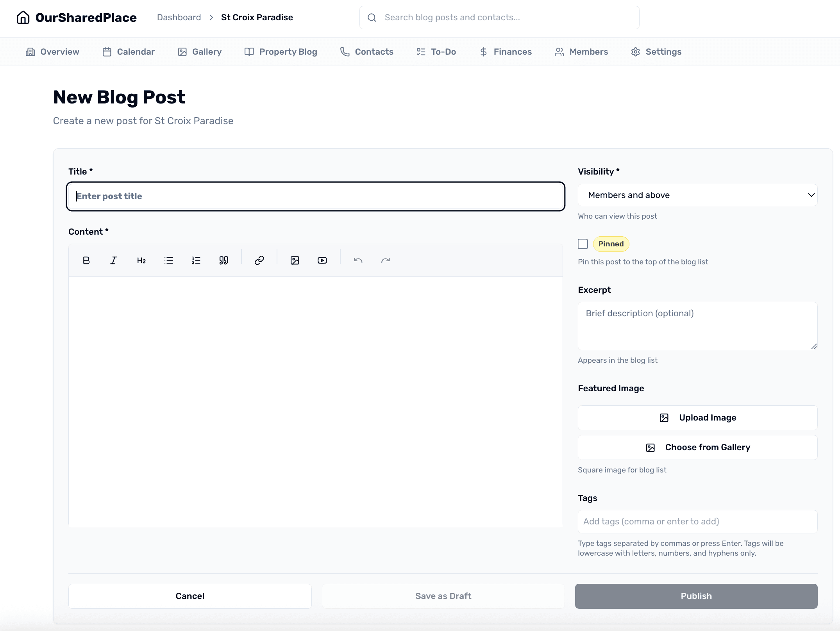This screenshot has height=631, width=840.
Task: Click the image insert icon in toolbar
Action: coord(295,260)
